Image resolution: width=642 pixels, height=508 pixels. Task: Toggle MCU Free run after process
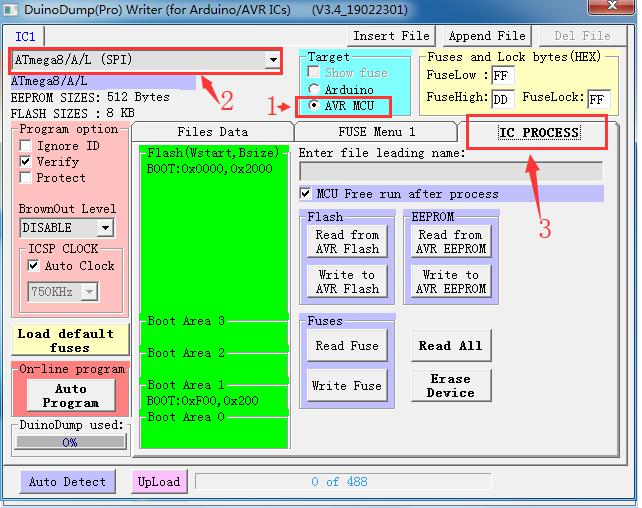coord(305,193)
